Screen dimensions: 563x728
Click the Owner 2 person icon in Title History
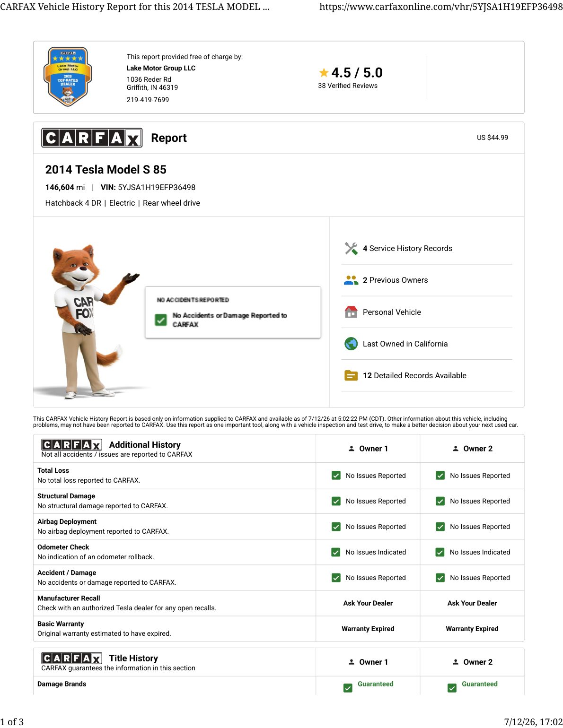point(456,662)
